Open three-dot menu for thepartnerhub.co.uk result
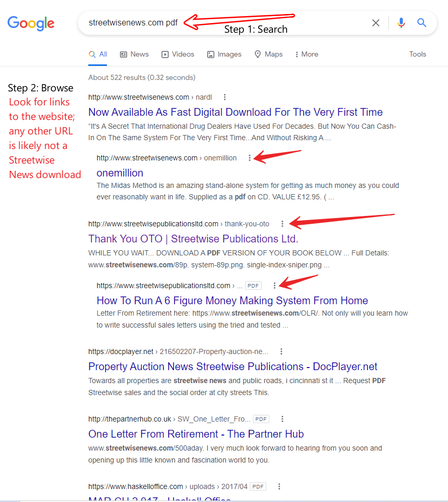This screenshot has height=502, width=448. click(282, 419)
